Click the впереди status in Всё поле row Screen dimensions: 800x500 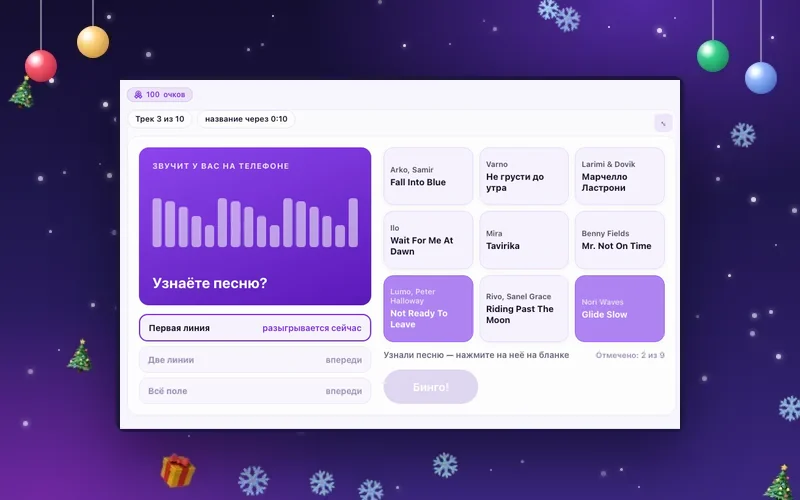point(344,391)
